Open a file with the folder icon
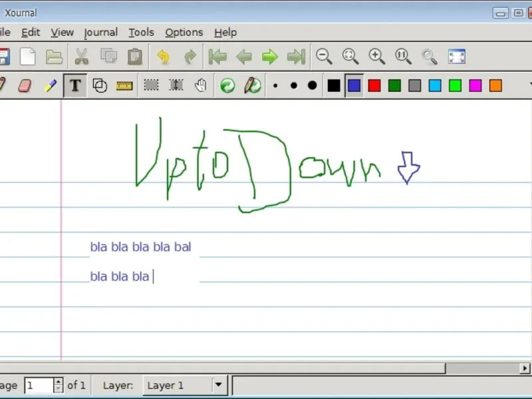532x399 pixels. (x=54, y=57)
